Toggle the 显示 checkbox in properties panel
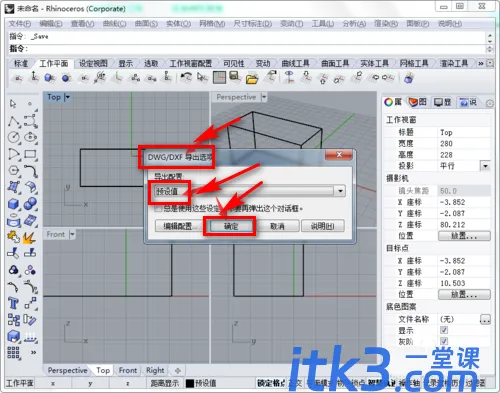This screenshot has width=500, height=393. pyautogui.click(x=444, y=330)
